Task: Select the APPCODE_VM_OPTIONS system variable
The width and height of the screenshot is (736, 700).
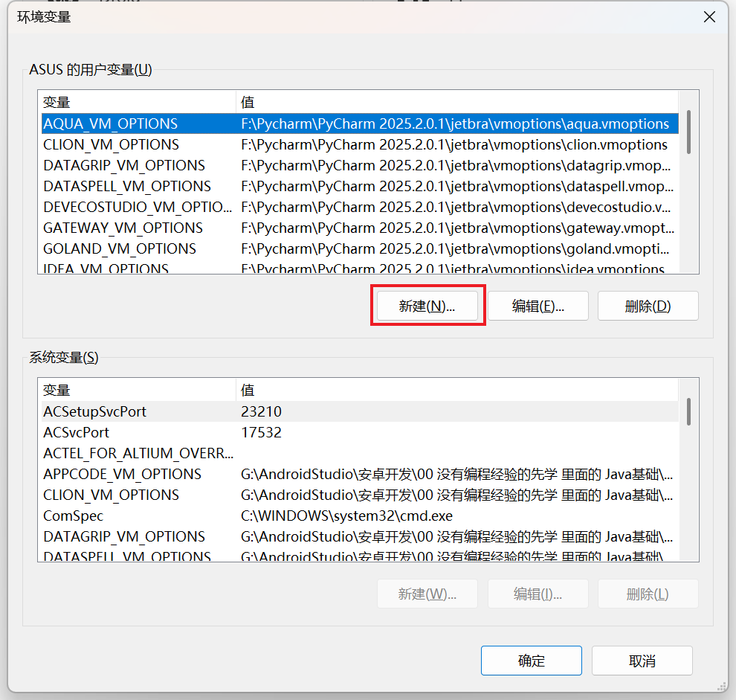Action: click(x=360, y=474)
